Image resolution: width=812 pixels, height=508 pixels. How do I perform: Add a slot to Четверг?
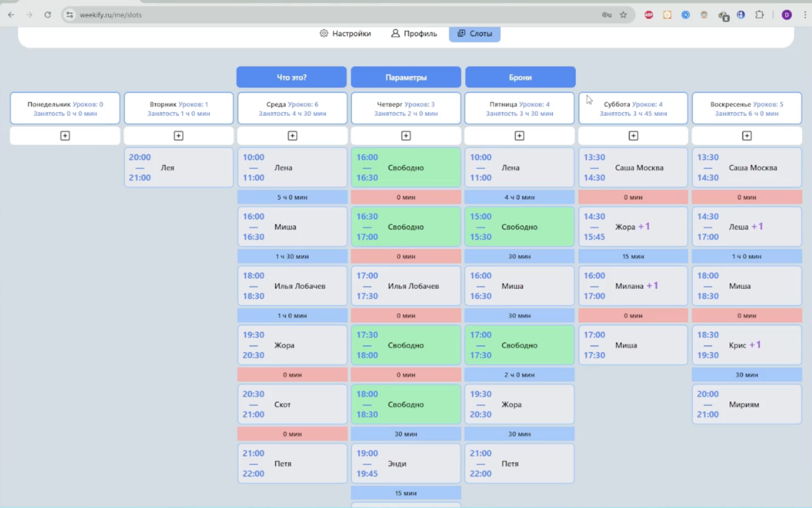coord(406,136)
